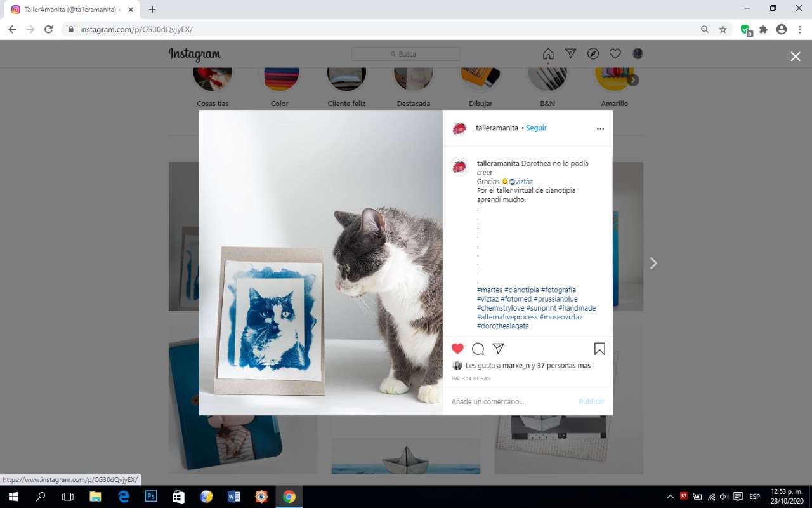
Task: Save post with the bookmark icon
Action: tap(599, 349)
